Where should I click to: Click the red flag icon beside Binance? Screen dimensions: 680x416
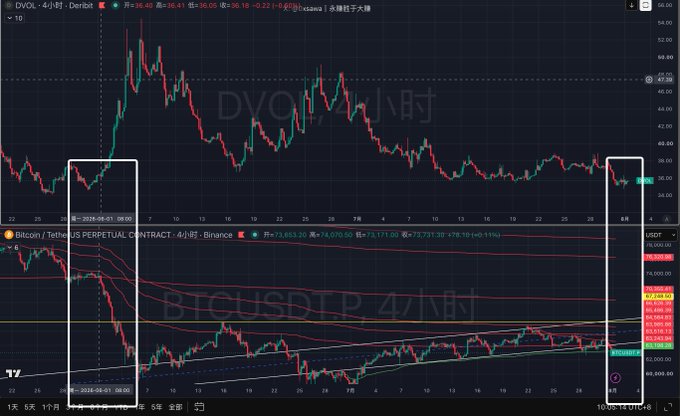tap(241, 235)
